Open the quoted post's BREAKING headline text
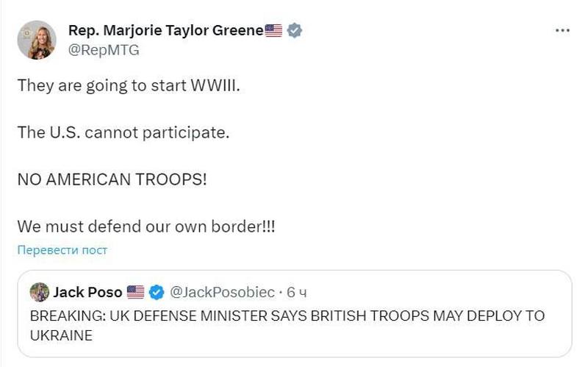 pos(287,316)
